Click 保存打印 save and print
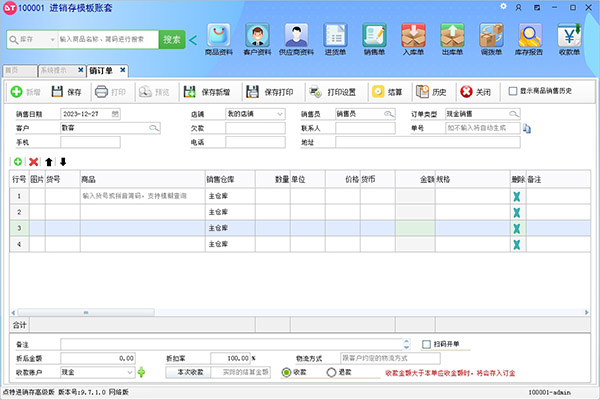Viewport: 600px width, 400px height. (270, 92)
